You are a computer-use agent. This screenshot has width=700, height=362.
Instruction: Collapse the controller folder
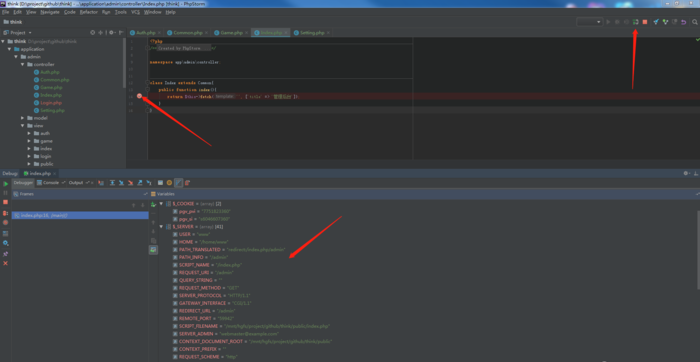tap(23, 64)
